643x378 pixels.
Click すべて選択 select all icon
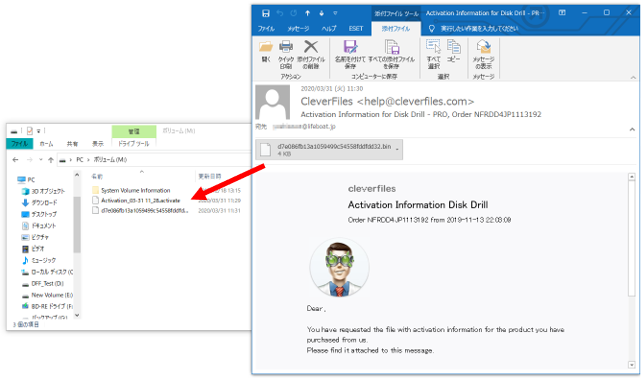(433, 55)
